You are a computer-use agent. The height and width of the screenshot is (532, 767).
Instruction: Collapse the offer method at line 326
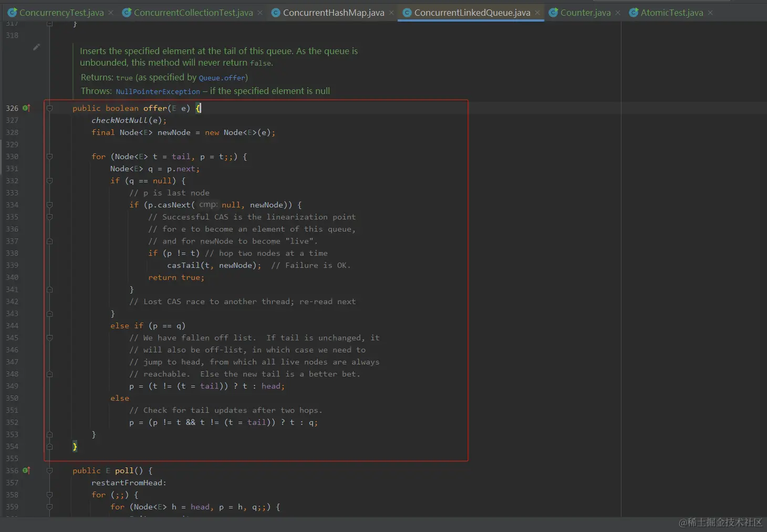[x=49, y=108]
